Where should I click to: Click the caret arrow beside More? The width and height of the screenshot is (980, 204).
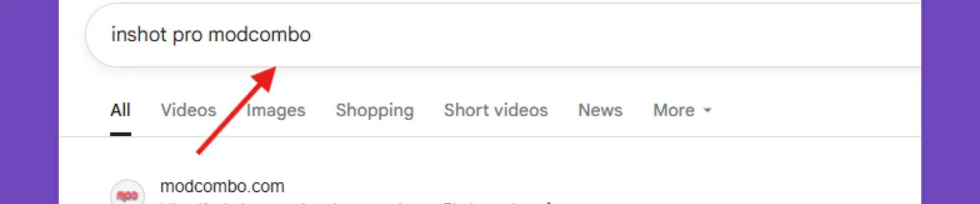click(707, 111)
